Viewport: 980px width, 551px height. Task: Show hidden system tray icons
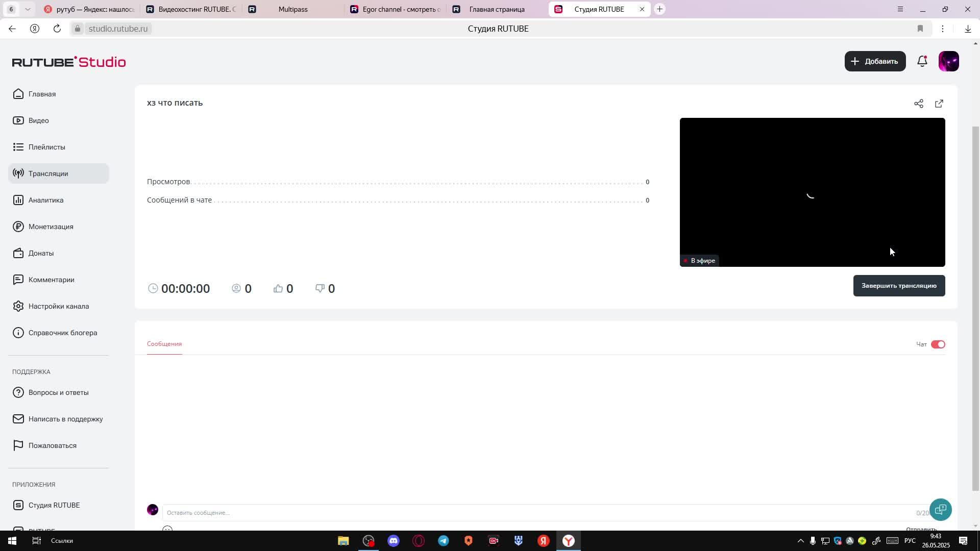[800, 541]
